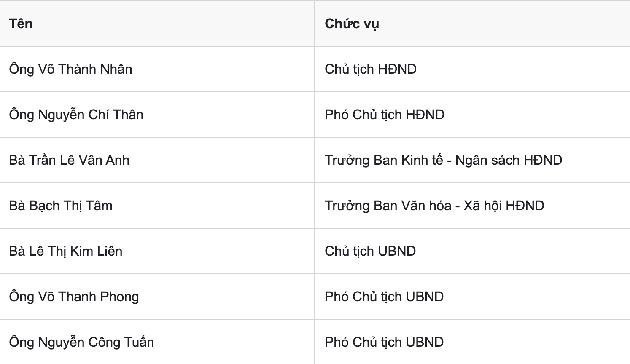Click the Chức vụ column header
630x364 pixels.
point(352,24)
